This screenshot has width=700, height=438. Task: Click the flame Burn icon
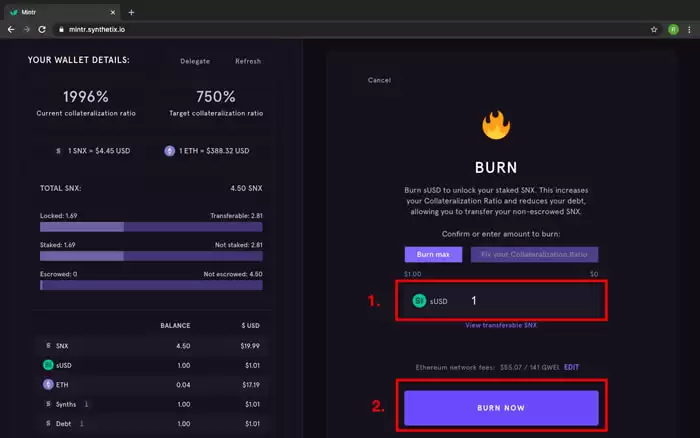(x=494, y=126)
